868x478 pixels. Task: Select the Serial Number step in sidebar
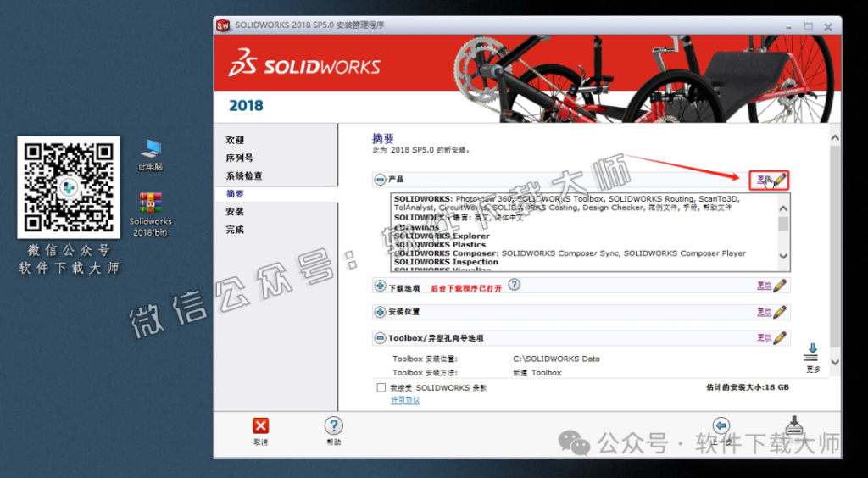[240, 158]
